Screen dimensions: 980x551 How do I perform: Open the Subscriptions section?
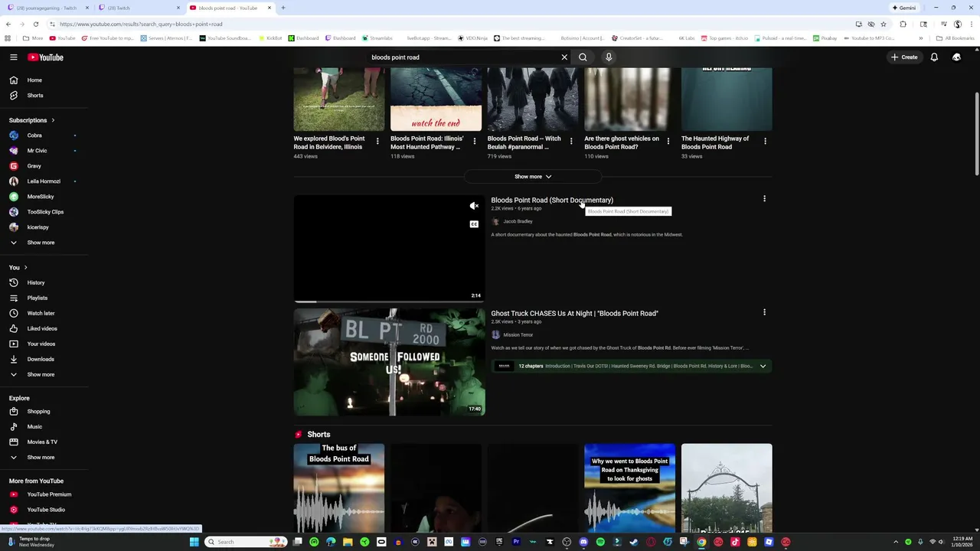click(32, 120)
